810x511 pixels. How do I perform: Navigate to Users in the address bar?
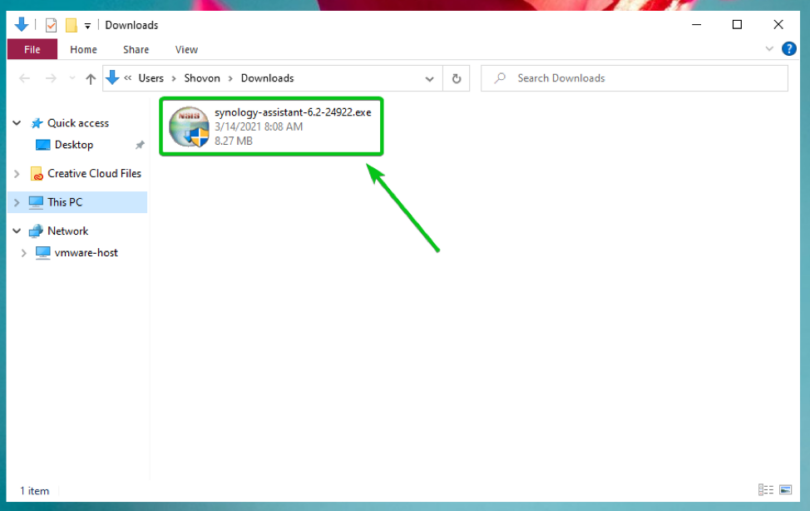pos(151,78)
